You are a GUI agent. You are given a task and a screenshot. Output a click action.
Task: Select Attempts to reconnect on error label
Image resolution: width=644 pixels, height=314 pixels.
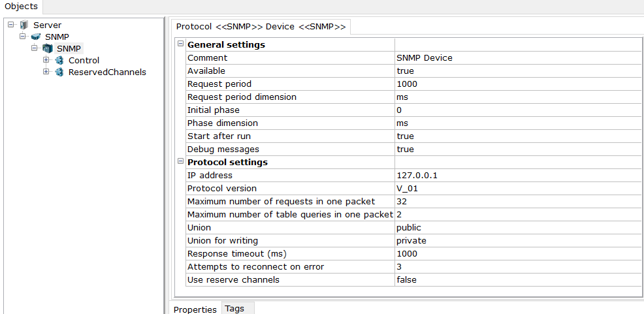click(256, 267)
